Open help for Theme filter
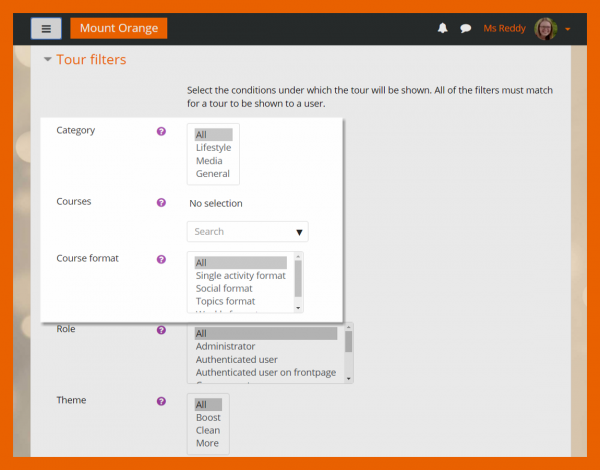The image size is (600, 470). pos(161,401)
